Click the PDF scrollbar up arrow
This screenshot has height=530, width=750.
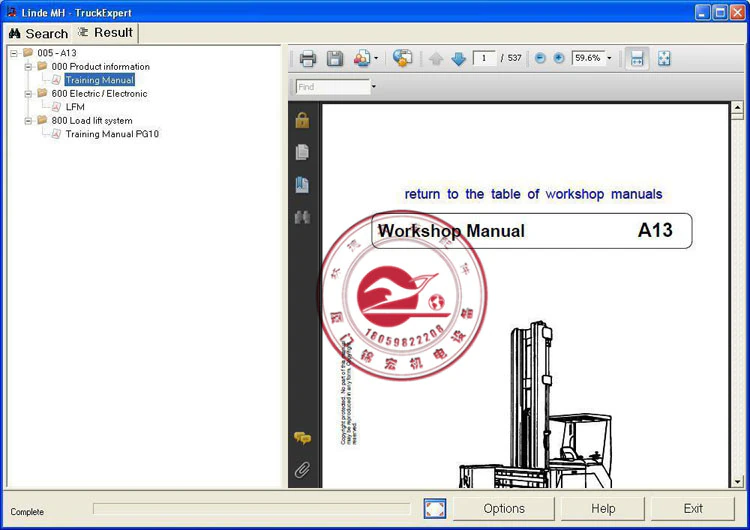737,108
